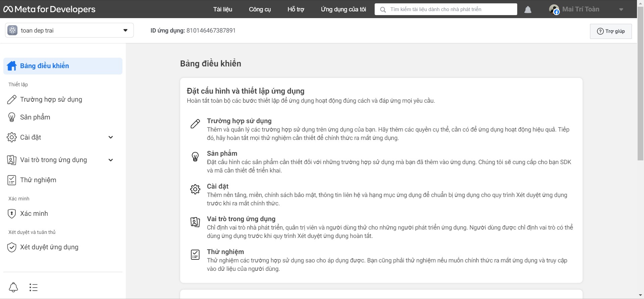This screenshot has height=299, width=644.
Task: Click the app ID 810146467387891
Action: (211, 31)
